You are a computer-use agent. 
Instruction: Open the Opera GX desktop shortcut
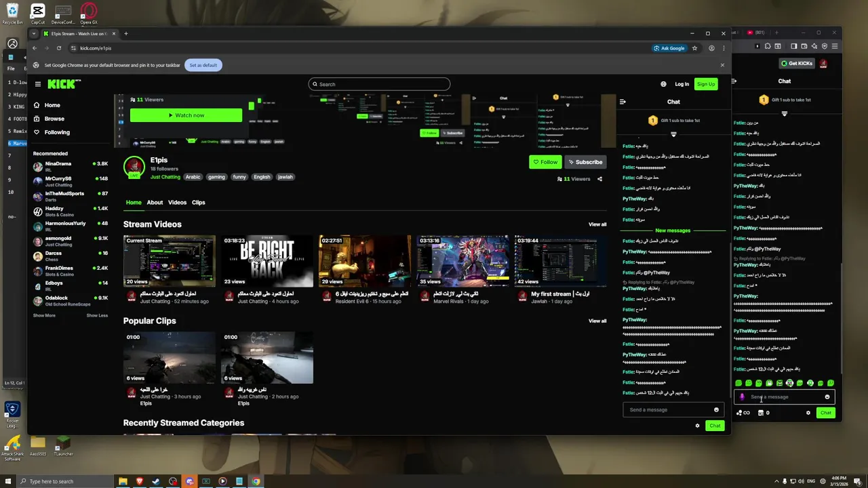point(88,13)
